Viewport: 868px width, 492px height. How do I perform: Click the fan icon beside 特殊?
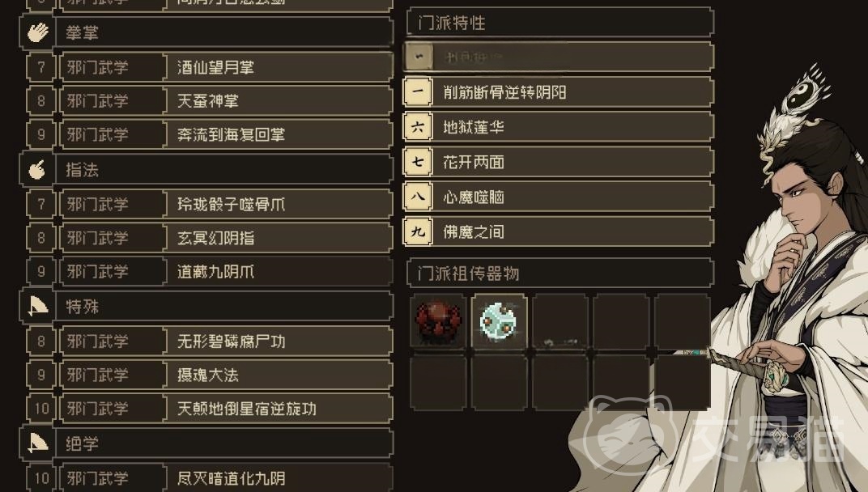[37, 306]
